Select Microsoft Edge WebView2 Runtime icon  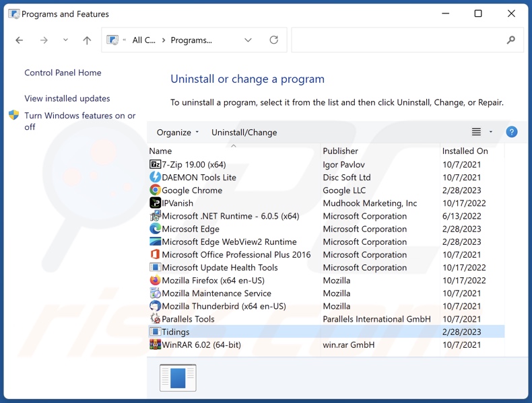click(155, 242)
